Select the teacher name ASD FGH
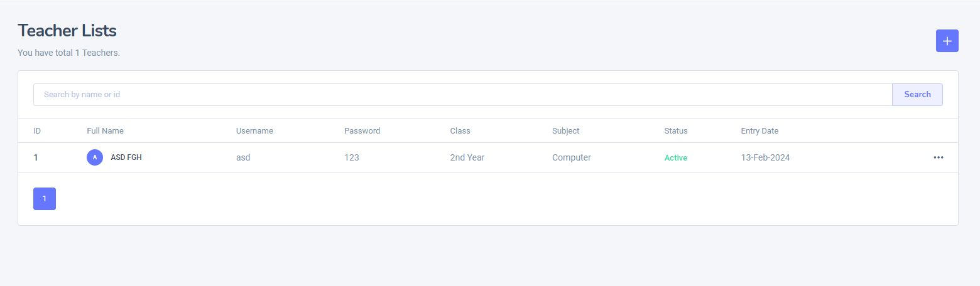The height and width of the screenshot is (286, 980). (x=126, y=157)
